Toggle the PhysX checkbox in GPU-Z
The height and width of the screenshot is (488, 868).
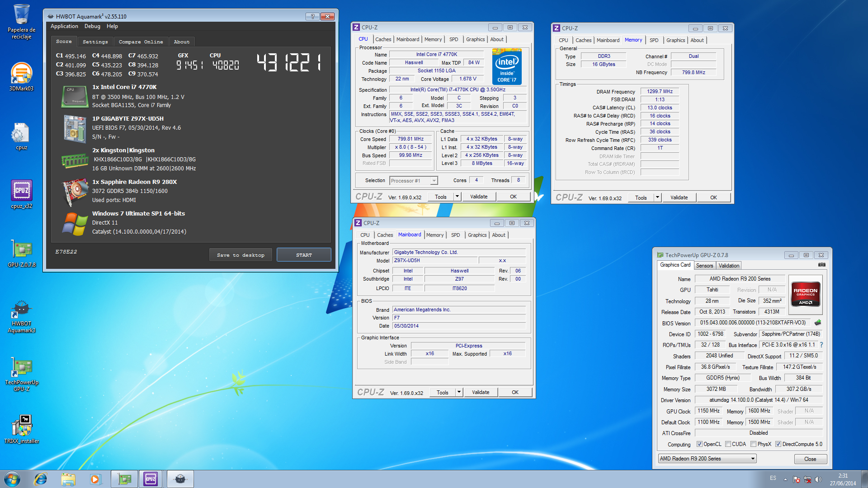(753, 444)
